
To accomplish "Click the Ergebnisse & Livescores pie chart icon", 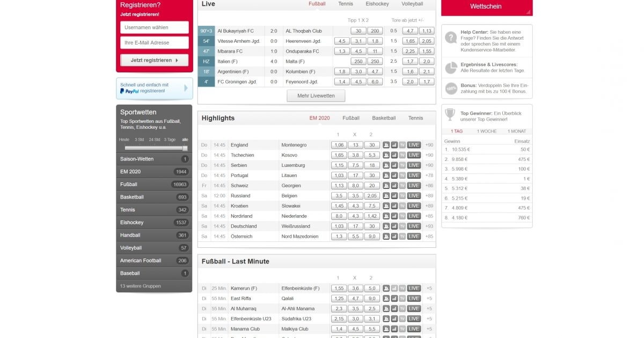I will pos(451,68).
